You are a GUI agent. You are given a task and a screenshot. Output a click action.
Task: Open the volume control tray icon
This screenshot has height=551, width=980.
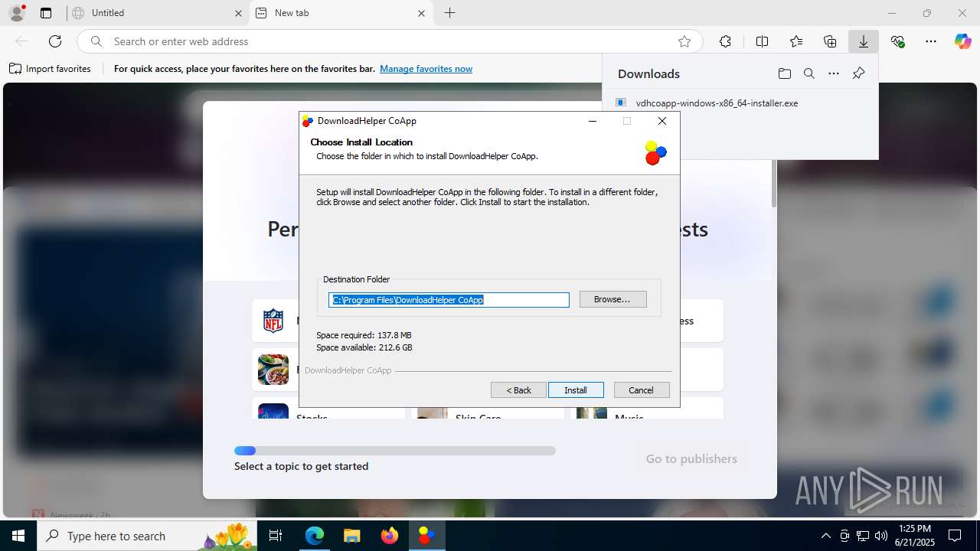[880, 536]
